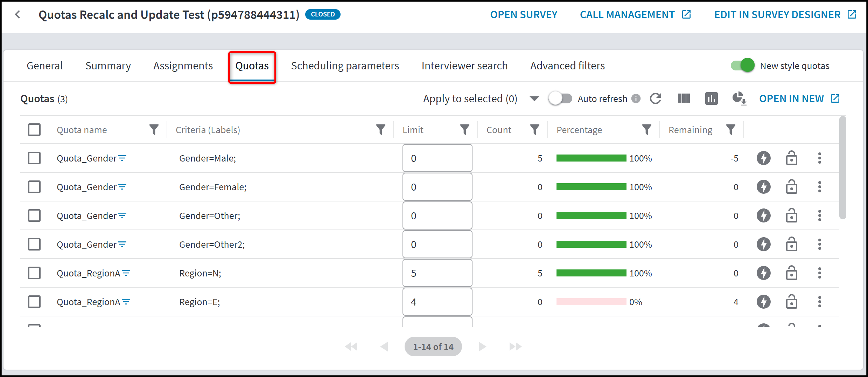Open the Limit column filter
This screenshot has width=868, height=377.
pyautogui.click(x=464, y=130)
